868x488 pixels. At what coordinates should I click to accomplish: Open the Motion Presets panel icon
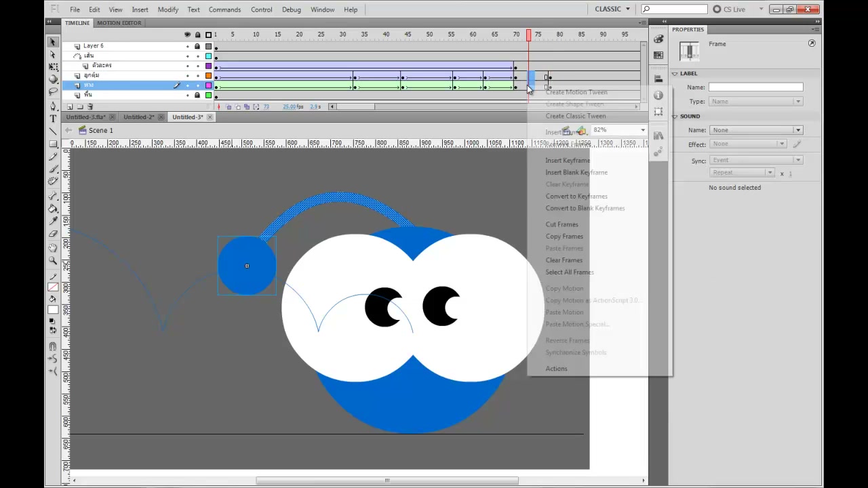[x=658, y=152]
